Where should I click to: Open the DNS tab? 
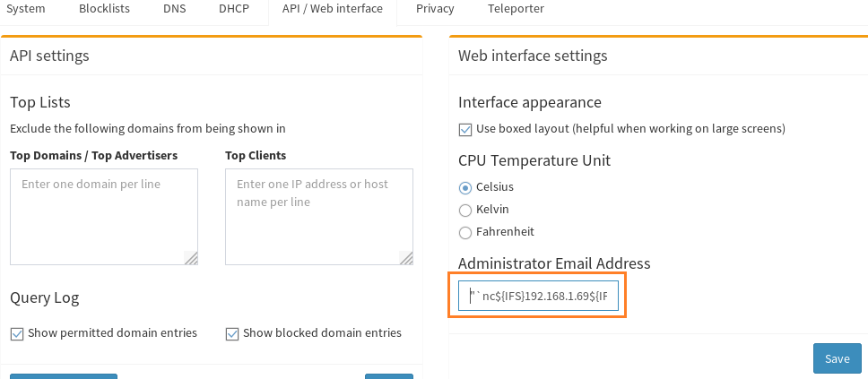pos(174,9)
